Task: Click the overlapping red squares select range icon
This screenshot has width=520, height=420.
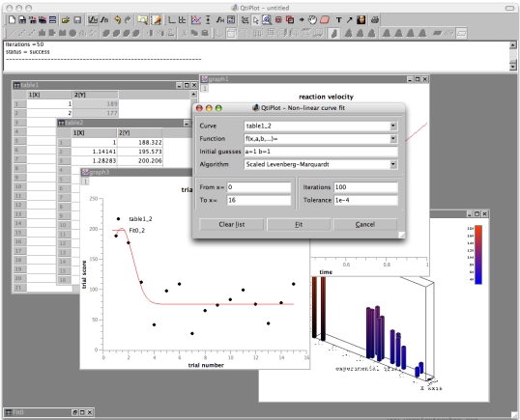Action: coord(290,20)
